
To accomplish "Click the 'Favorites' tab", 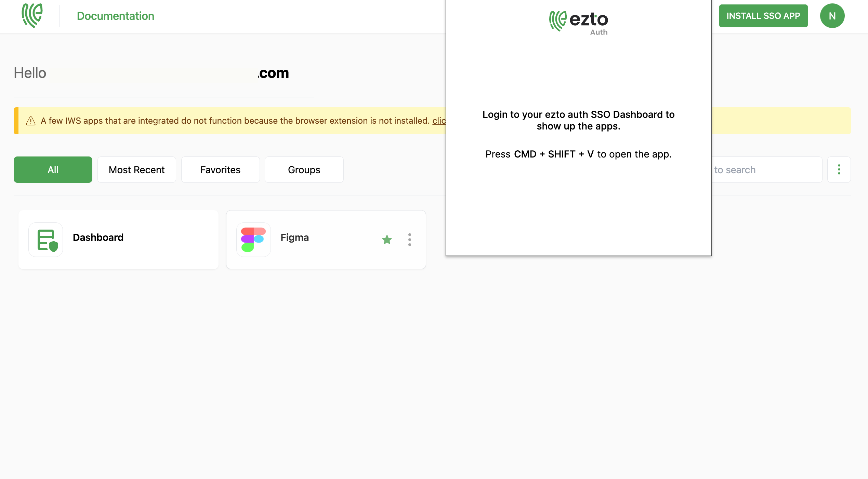I will [220, 169].
